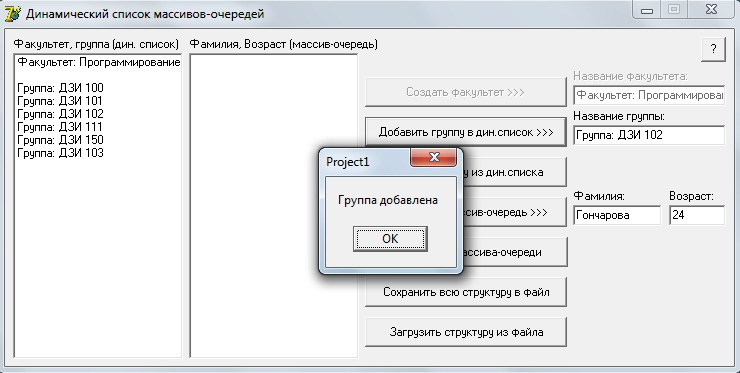Click the Фамилия field containing Гончарова
740x373 pixels.
tap(617, 215)
